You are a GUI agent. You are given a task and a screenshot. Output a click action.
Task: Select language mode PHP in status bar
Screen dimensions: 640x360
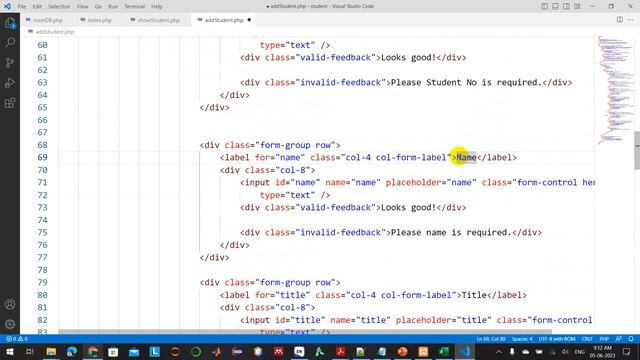(x=604, y=339)
